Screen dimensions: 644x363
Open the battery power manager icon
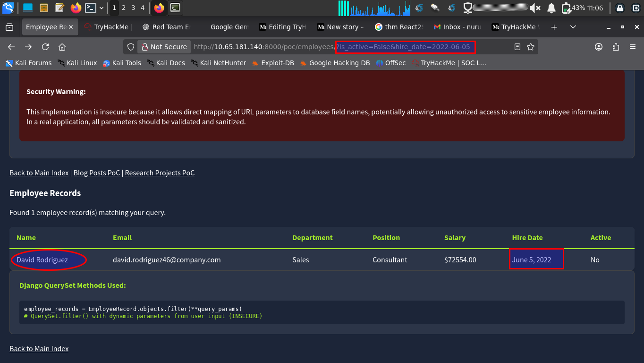click(x=566, y=8)
